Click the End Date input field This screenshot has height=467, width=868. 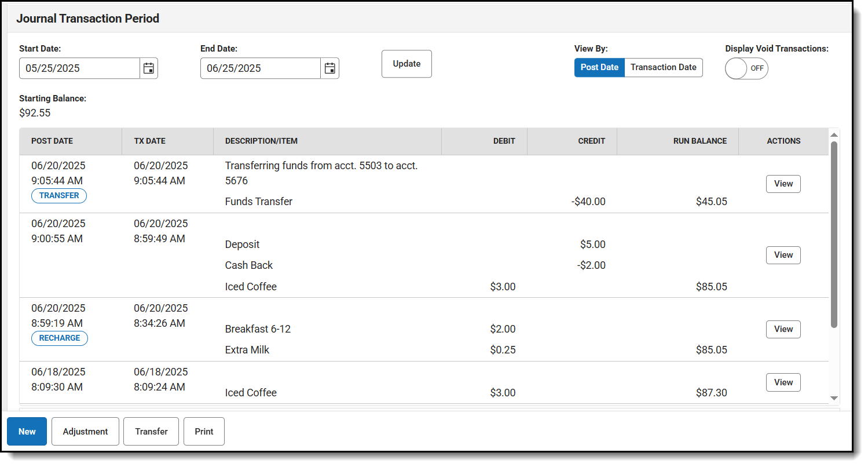pyautogui.click(x=261, y=68)
